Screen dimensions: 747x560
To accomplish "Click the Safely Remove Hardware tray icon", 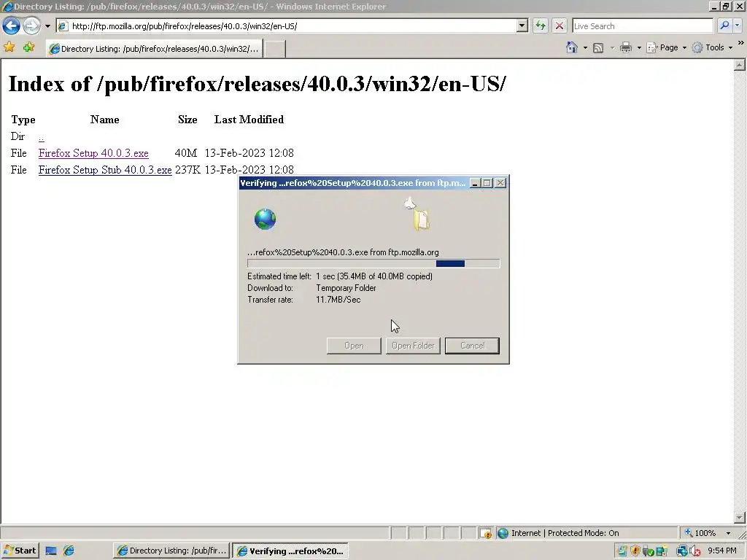I will tap(648, 551).
